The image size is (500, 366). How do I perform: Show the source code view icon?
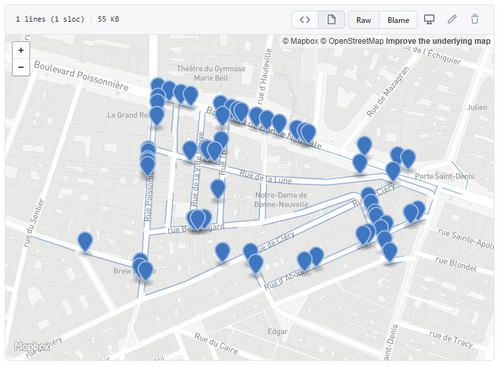click(x=305, y=20)
